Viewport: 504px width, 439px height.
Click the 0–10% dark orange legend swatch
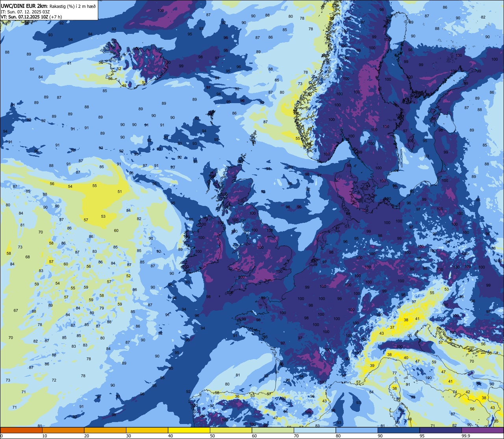click(21, 430)
